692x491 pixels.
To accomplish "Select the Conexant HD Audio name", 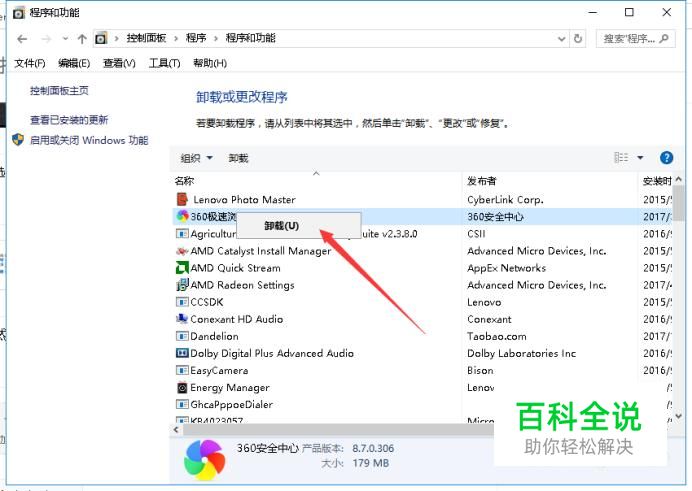I will 237,319.
